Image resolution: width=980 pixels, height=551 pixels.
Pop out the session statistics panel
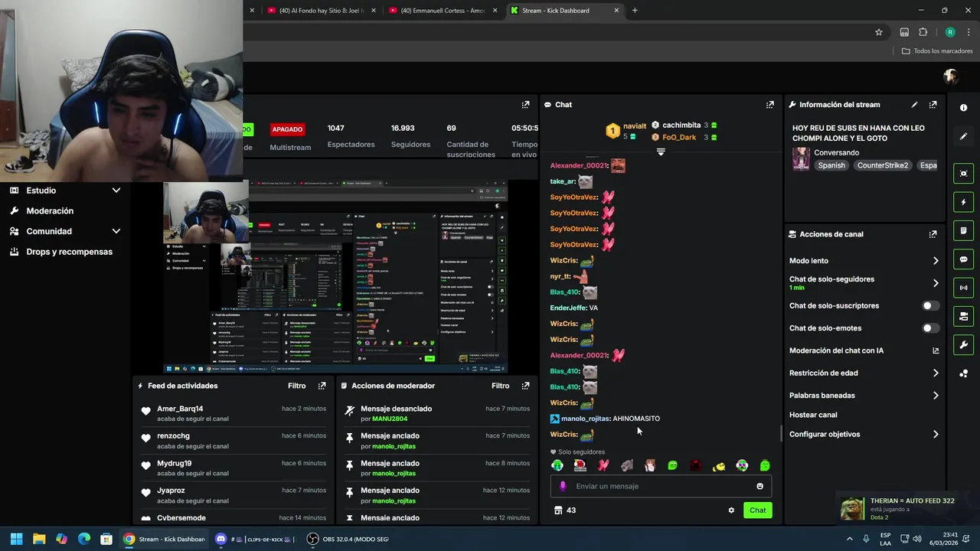[525, 105]
